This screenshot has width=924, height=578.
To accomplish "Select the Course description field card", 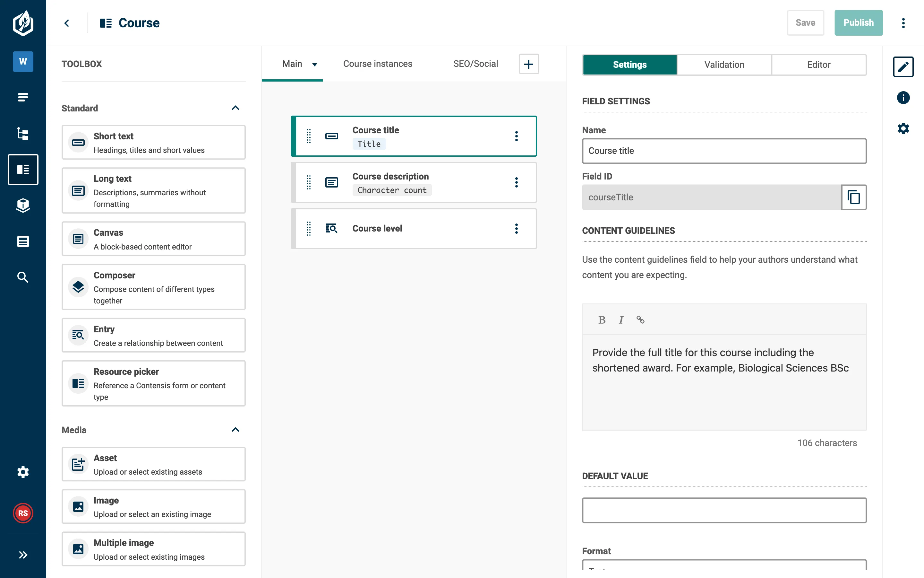I will (414, 182).
